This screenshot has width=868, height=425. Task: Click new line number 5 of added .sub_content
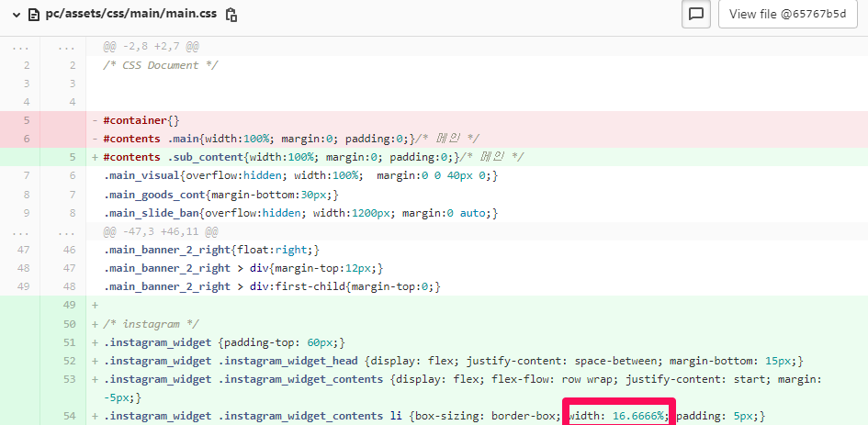point(71,157)
